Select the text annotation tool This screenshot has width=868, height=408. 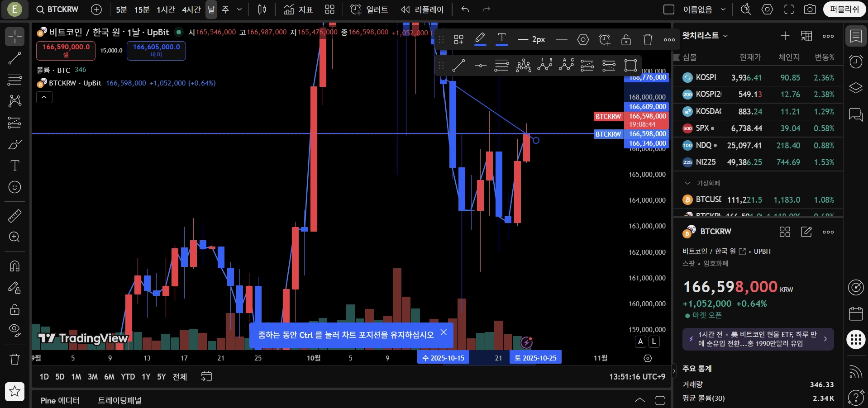[14, 166]
